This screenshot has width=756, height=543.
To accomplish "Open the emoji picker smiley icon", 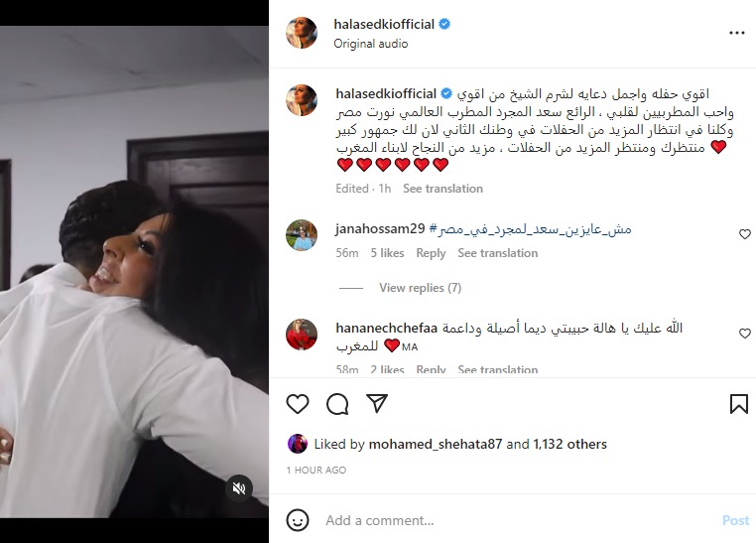I will [x=298, y=520].
